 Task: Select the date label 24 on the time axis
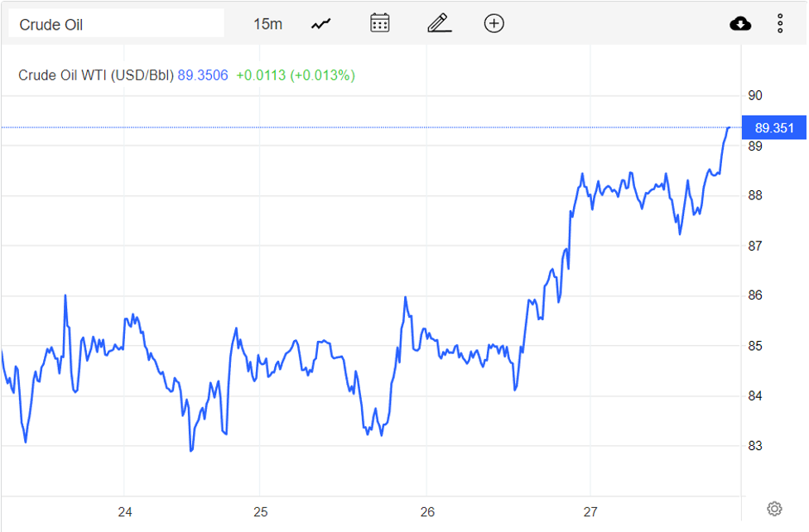125,512
